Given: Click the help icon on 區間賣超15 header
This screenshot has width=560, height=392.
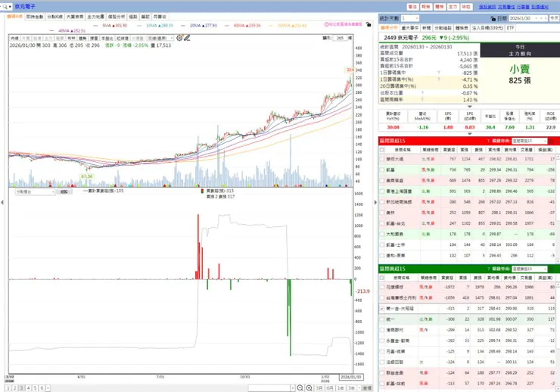Looking at the screenshot, I should (488, 269).
